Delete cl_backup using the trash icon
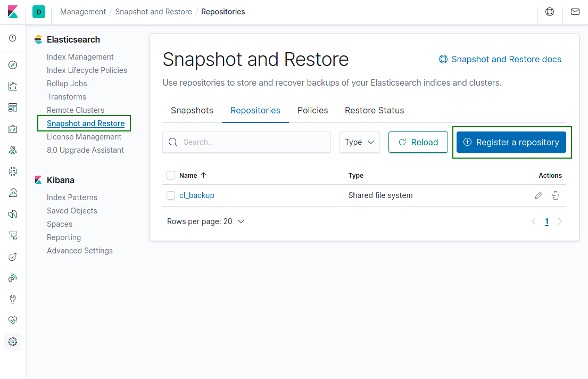Image resolution: width=588 pixels, height=379 pixels. [556, 195]
